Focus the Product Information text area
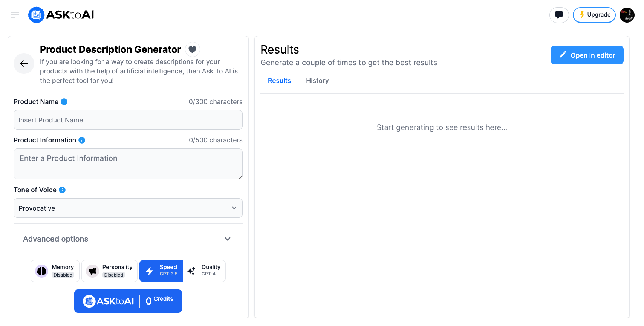This screenshot has height=326, width=644. click(128, 164)
